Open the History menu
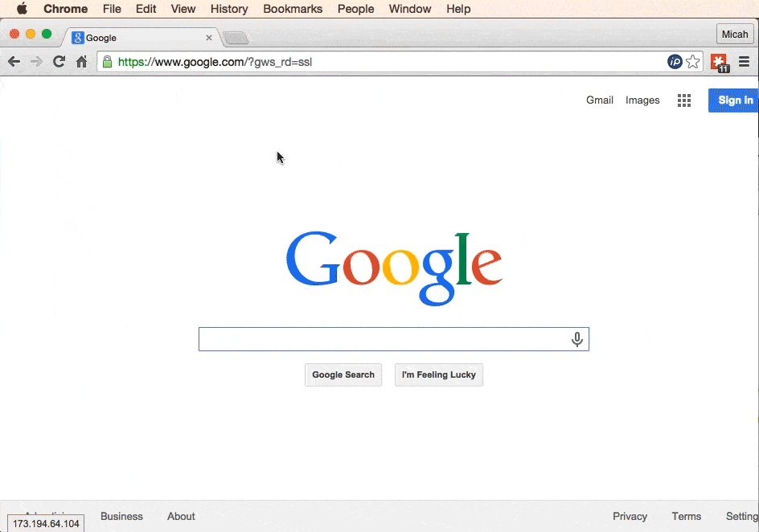The image size is (759, 532). pyautogui.click(x=229, y=9)
